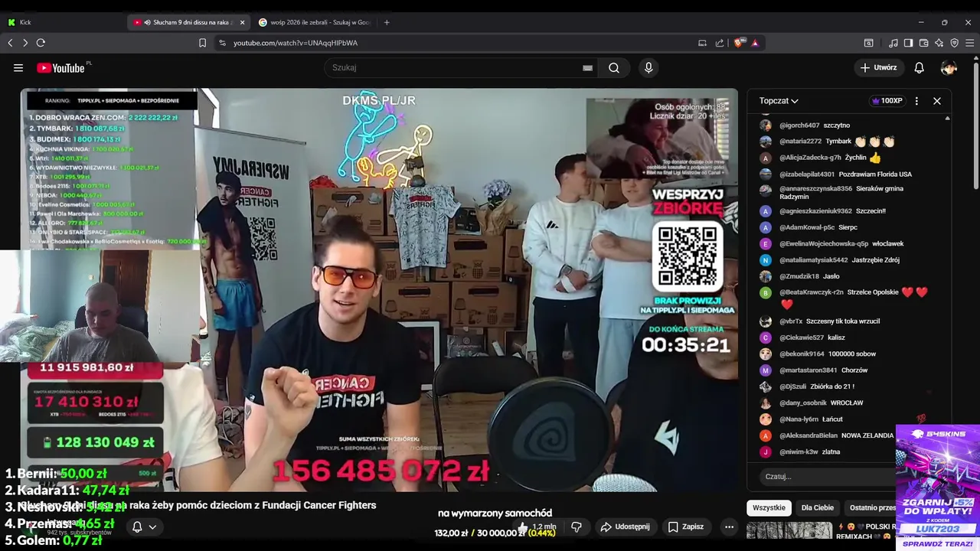980x551 pixels.
Task: Bookmark this page with bookmark icon
Action: (x=202, y=43)
